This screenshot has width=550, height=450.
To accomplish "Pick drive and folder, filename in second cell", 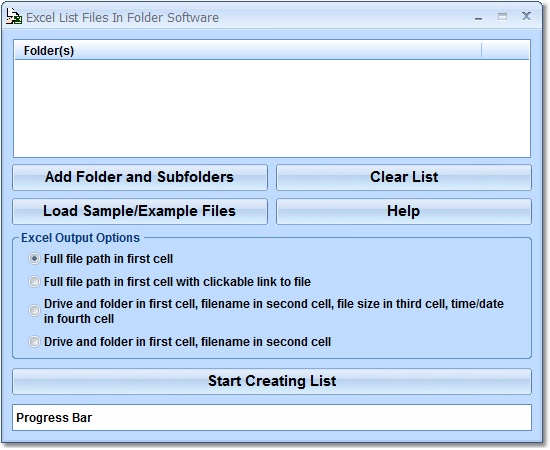I will pyautogui.click(x=34, y=342).
